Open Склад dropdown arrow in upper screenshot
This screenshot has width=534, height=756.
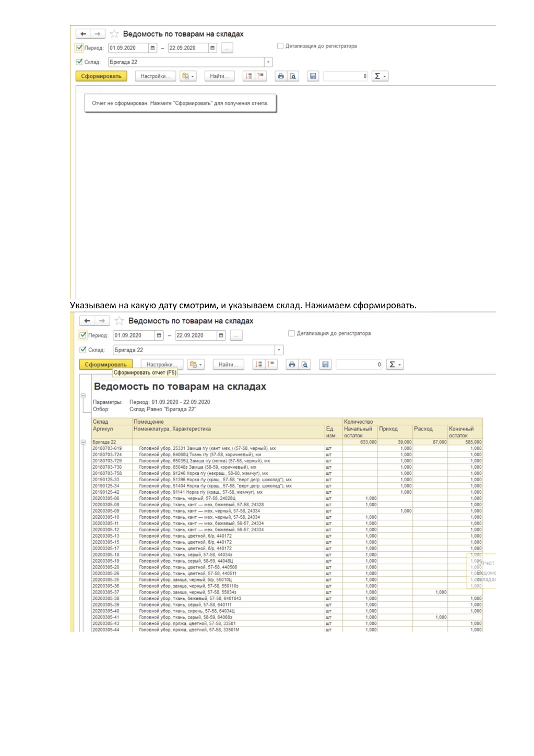(x=268, y=62)
